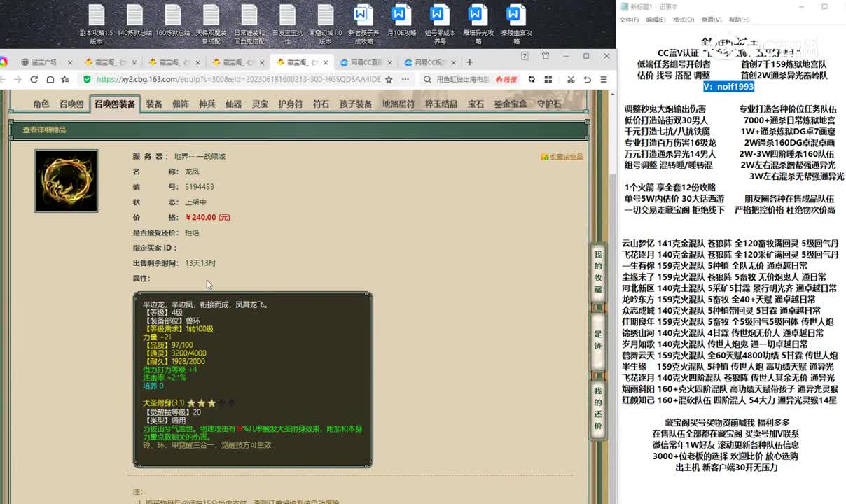Open the browser hamburger main menu

tap(605, 80)
